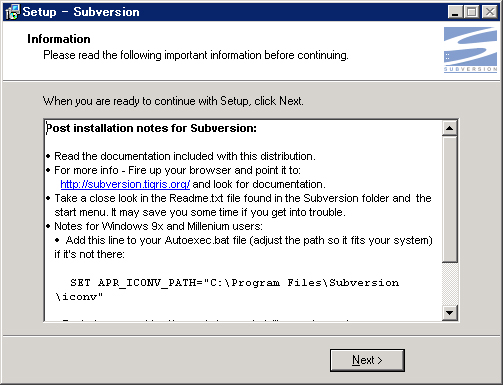Minimize the Setup window
Viewport: 503px width, 385px height.
pyautogui.click(x=455, y=12)
